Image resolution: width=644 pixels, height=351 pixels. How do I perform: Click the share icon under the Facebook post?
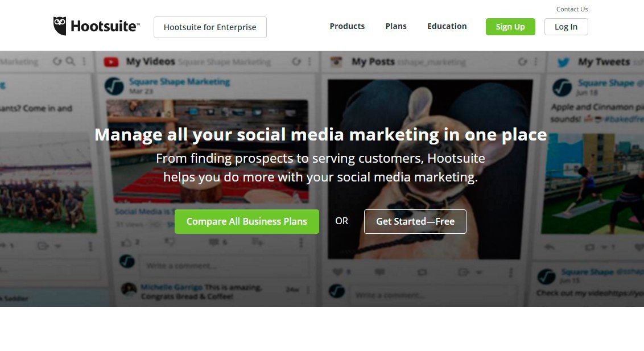[256, 242]
